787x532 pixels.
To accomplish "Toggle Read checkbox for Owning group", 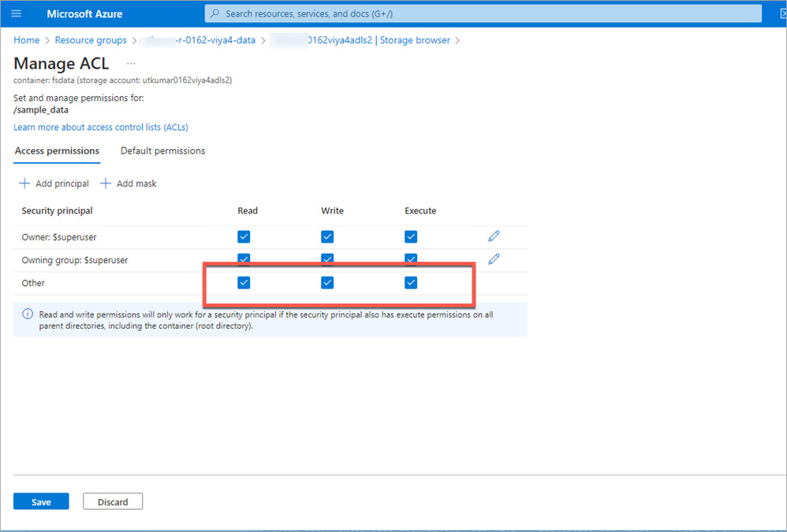I will 244,260.
